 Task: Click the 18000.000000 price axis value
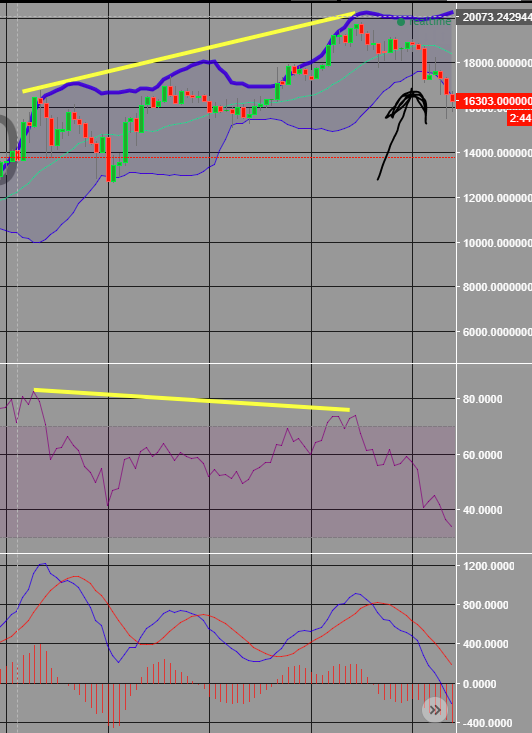point(497,63)
